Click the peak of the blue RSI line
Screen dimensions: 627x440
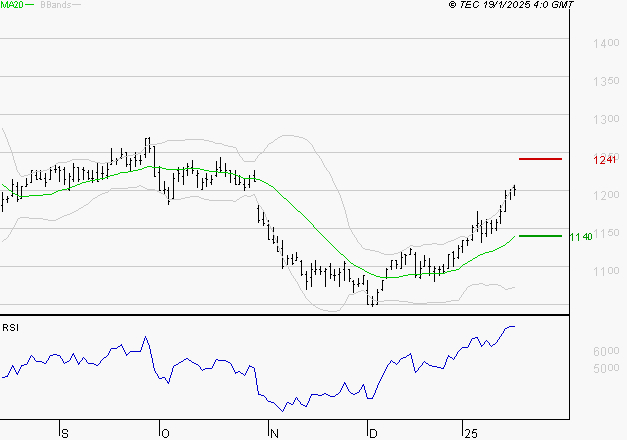click(512, 327)
